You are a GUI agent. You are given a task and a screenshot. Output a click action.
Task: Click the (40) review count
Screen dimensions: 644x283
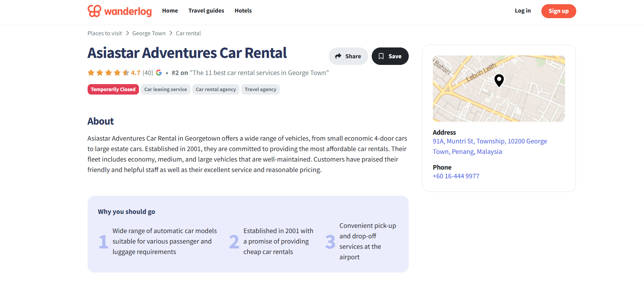[148, 73]
